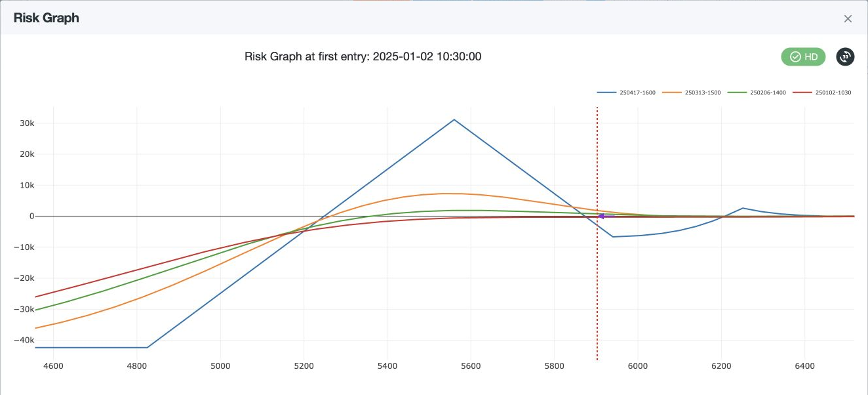Click the −30k y-axis label
The height and width of the screenshot is (395, 868).
[25, 309]
